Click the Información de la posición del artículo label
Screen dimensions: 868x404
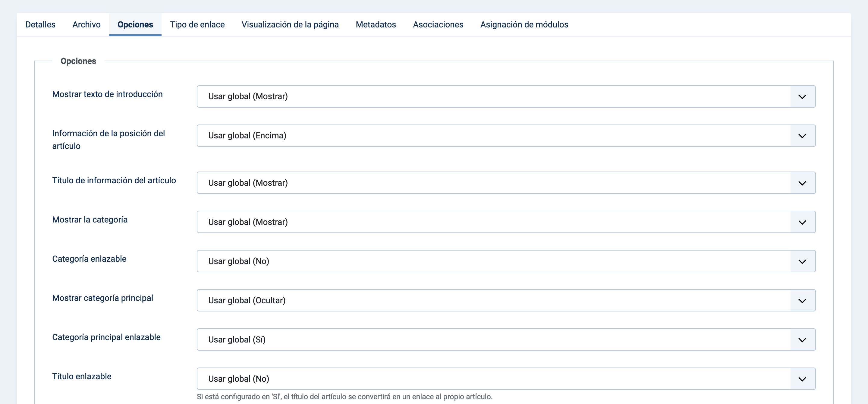point(108,140)
